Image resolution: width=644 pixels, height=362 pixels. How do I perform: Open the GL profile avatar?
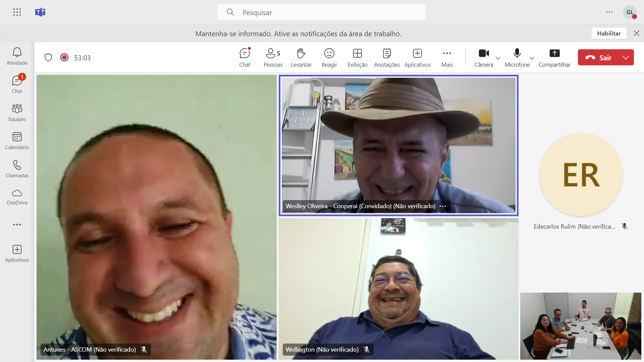click(630, 12)
